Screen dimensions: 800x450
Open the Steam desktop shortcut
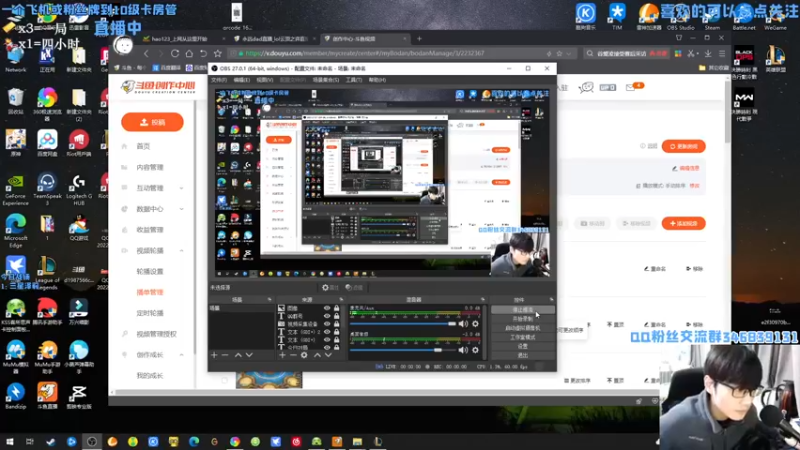[712, 15]
